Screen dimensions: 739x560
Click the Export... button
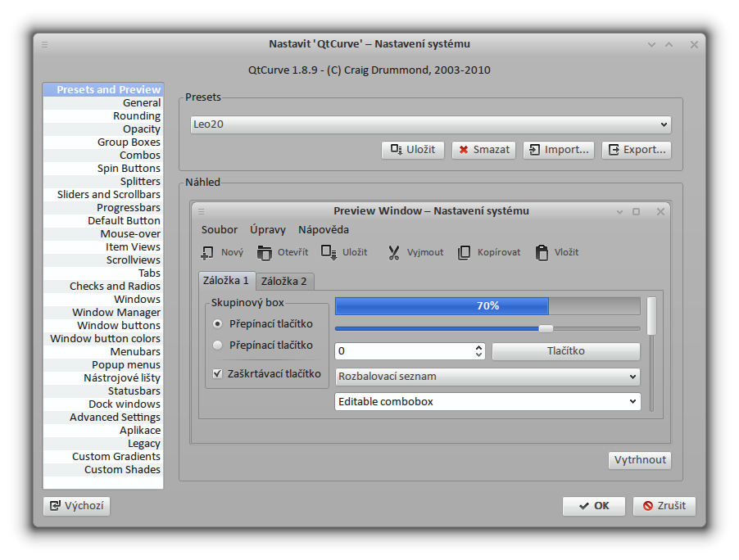click(x=637, y=150)
